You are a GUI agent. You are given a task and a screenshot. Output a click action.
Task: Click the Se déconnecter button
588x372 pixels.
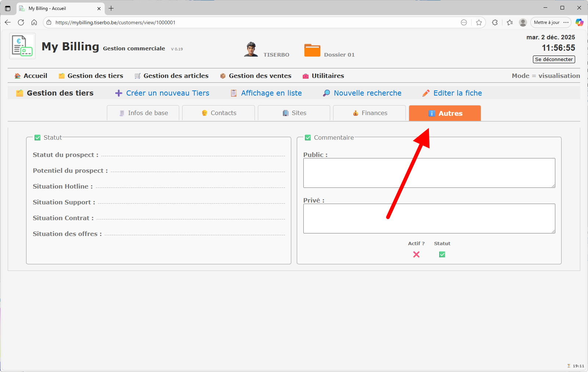[553, 60]
